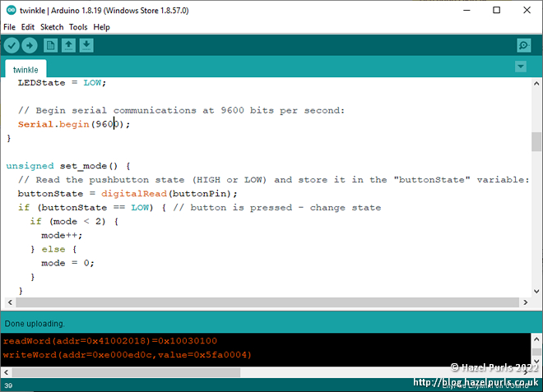Click the readWord console output line
This screenshot has height=392, width=543.
click(x=110, y=341)
